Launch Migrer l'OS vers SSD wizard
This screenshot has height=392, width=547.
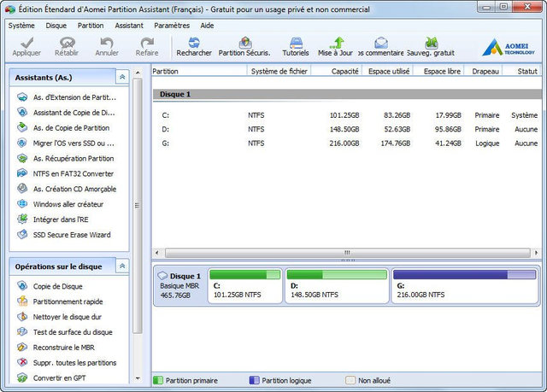[x=66, y=143]
